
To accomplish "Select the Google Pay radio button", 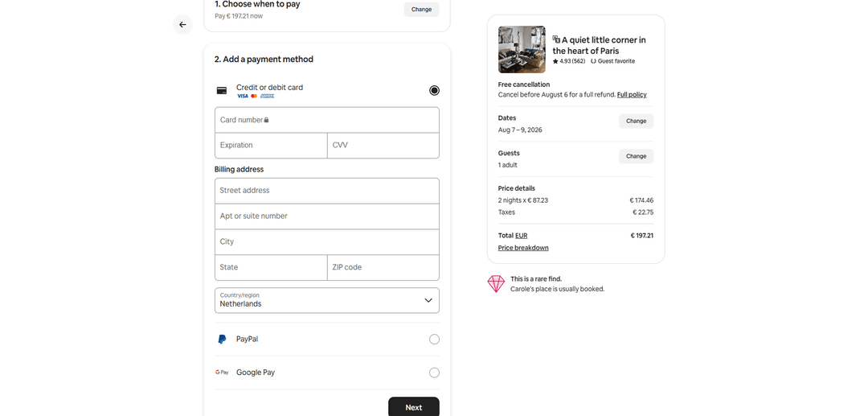I will pyautogui.click(x=434, y=373).
